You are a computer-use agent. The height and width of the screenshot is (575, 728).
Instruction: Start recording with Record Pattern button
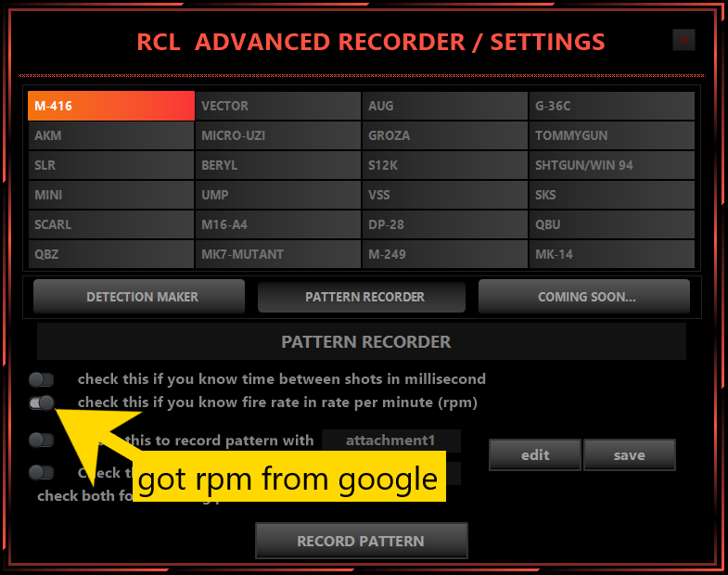pyautogui.click(x=361, y=541)
